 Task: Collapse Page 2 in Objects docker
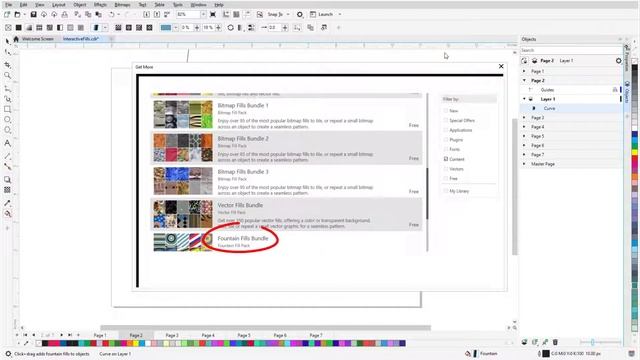524,80
